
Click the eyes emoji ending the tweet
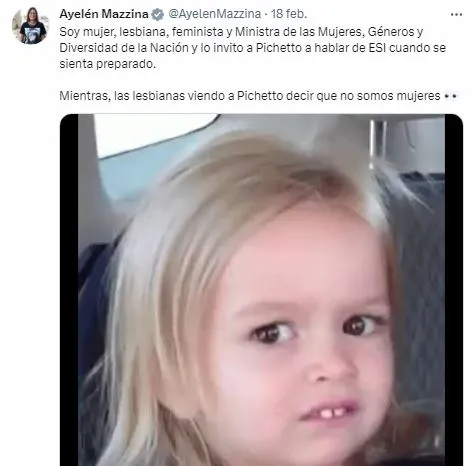(450, 97)
